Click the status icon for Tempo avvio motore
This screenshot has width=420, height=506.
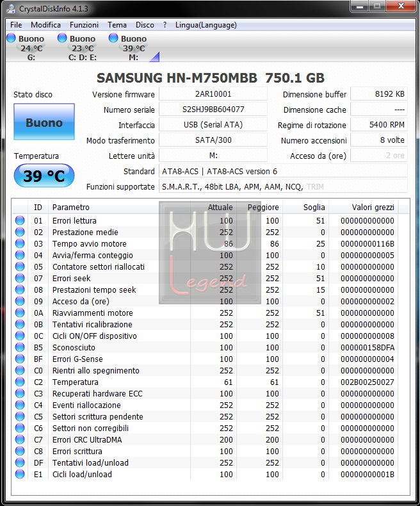point(20,243)
